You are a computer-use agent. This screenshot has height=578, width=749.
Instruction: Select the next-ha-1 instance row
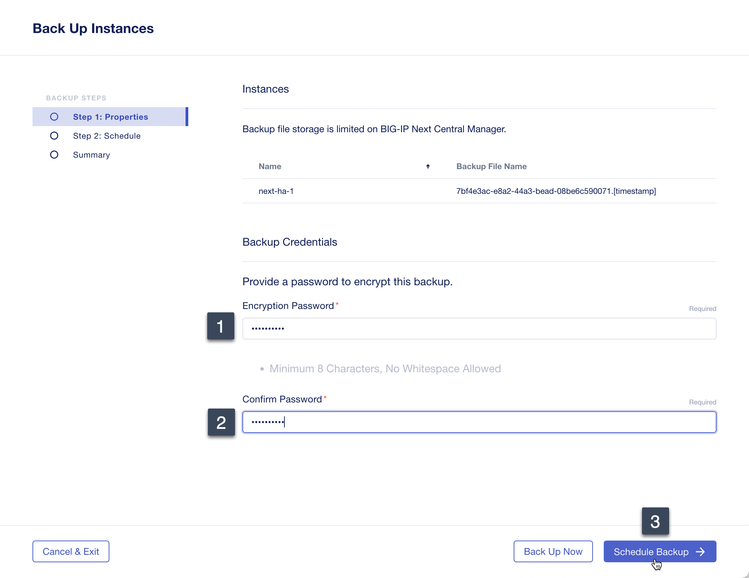274,190
